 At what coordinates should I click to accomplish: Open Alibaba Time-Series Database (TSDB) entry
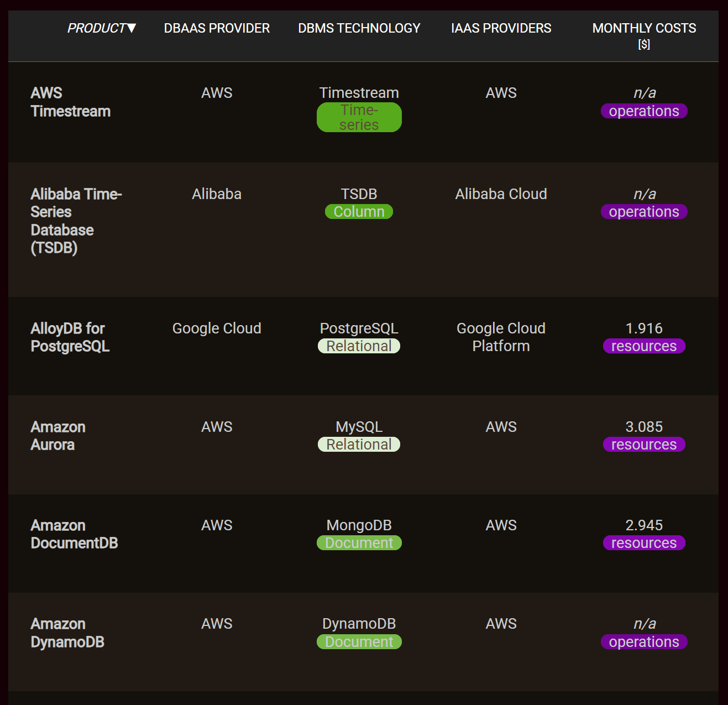tap(76, 221)
